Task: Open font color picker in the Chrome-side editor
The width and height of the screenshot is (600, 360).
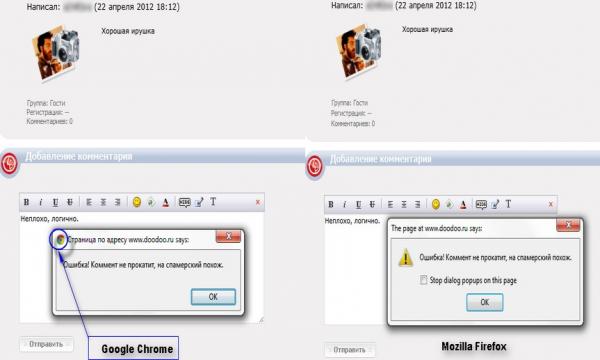Action: 165,202
